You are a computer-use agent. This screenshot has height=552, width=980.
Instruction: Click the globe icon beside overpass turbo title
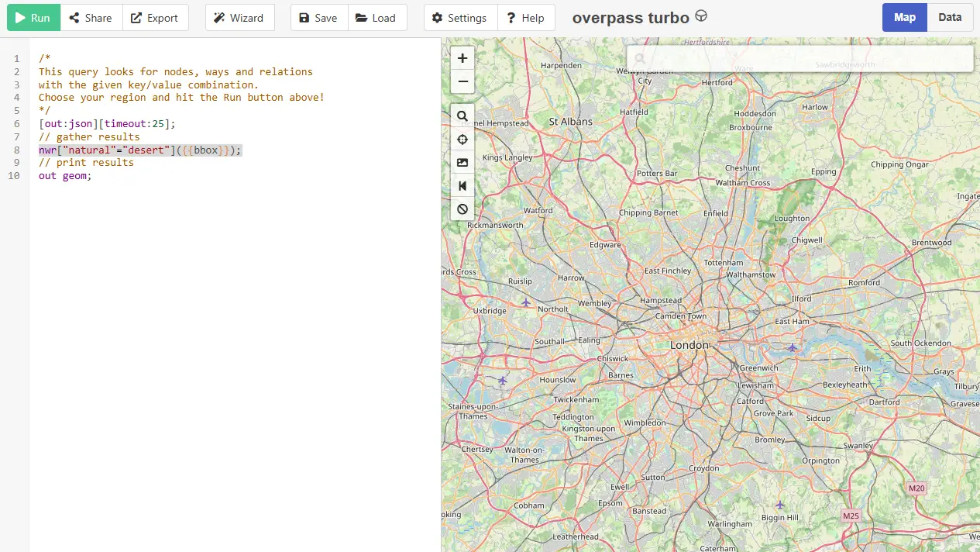coord(701,16)
